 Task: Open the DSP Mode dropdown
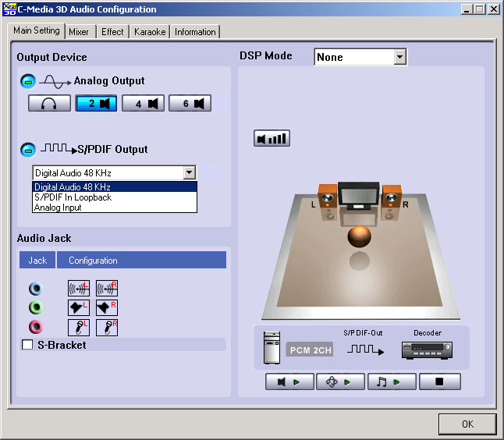coord(399,57)
